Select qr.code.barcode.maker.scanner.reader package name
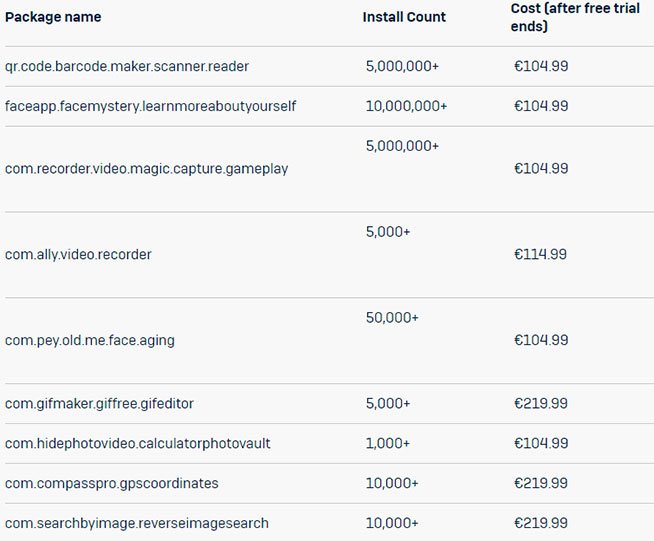This screenshot has height=541, width=654. (127, 66)
